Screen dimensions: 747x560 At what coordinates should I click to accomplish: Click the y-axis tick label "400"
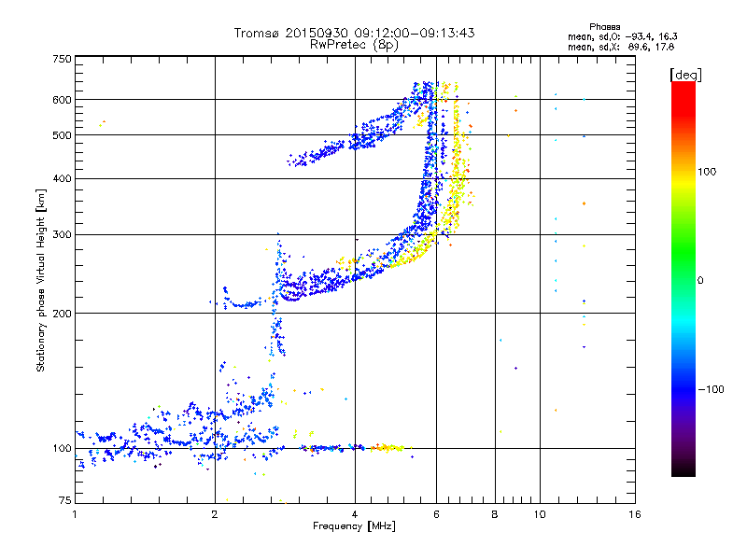(63, 179)
